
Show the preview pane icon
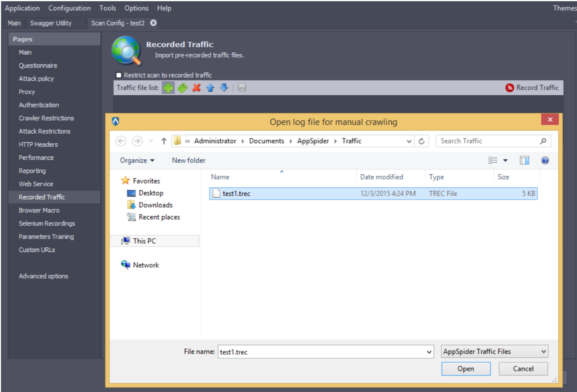click(524, 161)
